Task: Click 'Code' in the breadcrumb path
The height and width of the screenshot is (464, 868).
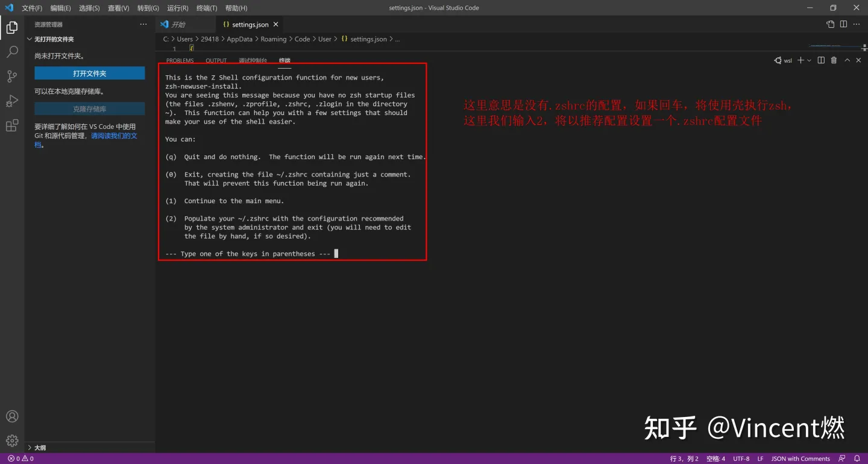Action: click(302, 39)
